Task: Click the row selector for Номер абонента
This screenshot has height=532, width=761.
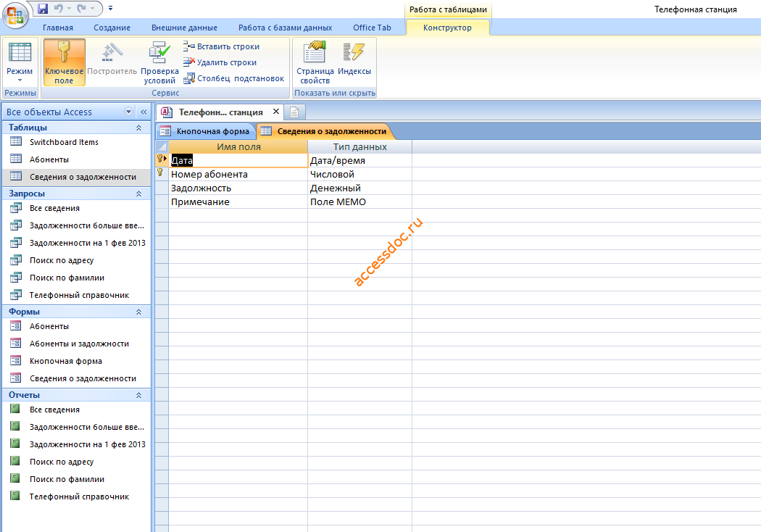Action: tap(162, 174)
